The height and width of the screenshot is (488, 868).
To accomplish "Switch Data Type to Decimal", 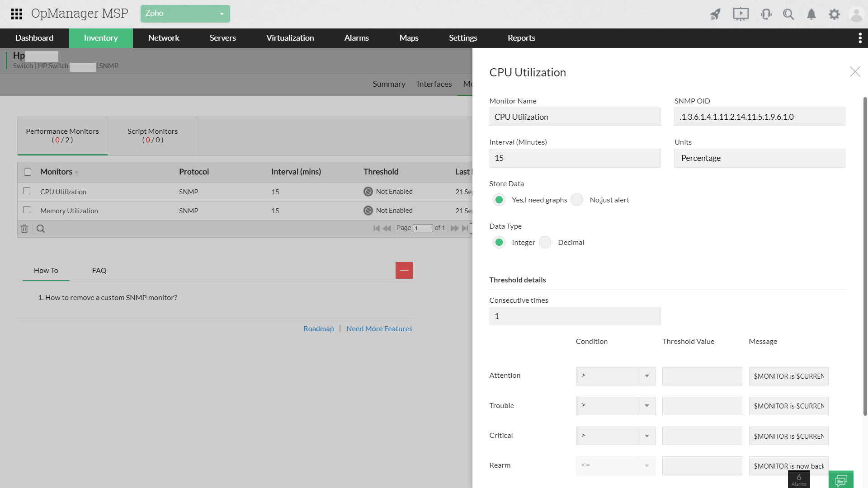I will point(546,242).
